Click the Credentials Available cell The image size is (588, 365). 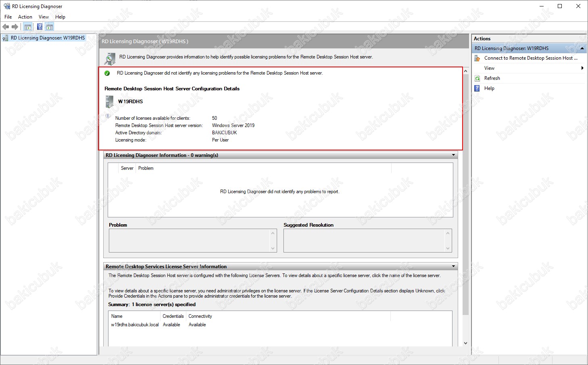(x=171, y=325)
